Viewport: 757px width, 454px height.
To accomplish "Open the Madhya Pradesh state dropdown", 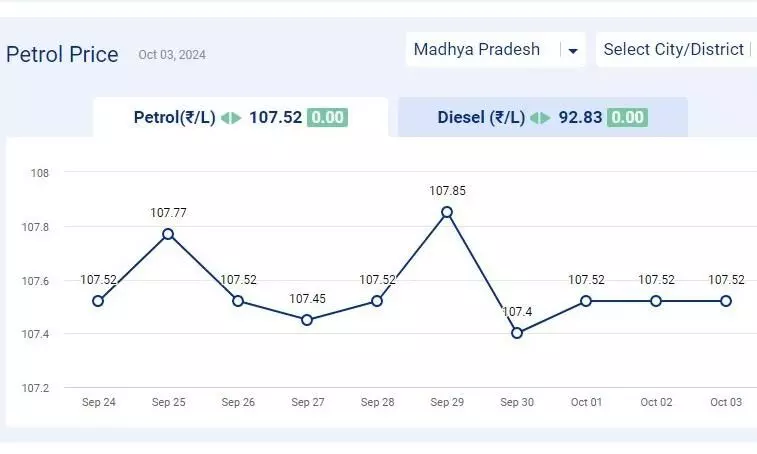I will tap(495, 49).
